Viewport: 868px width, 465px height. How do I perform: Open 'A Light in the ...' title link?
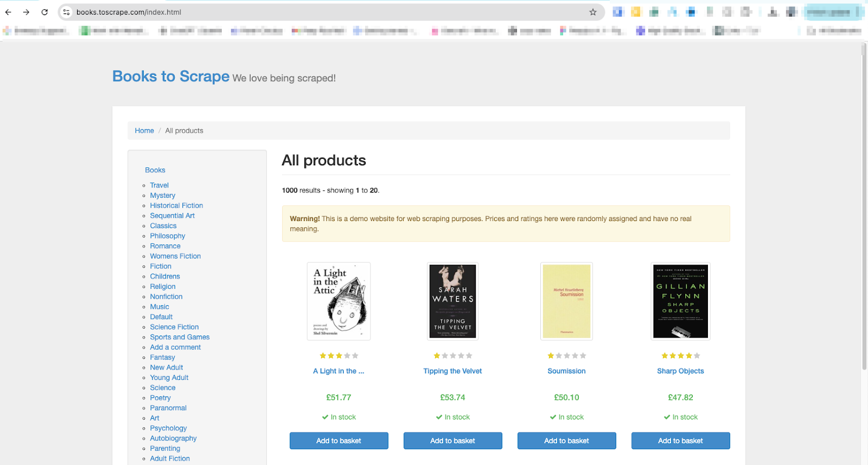(339, 371)
